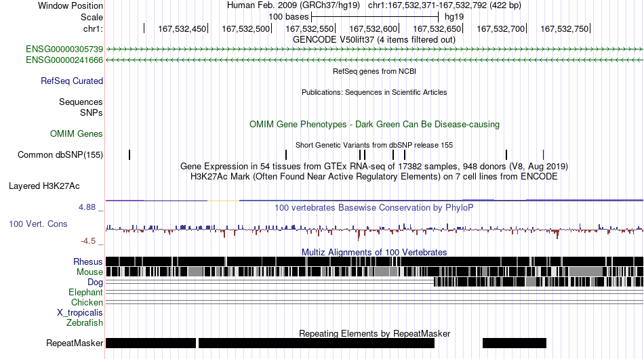Image resolution: width=644 pixels, height=359 pixels.
Task: Click the ENSG00000241666 gene label
Action: pos(64,60)
